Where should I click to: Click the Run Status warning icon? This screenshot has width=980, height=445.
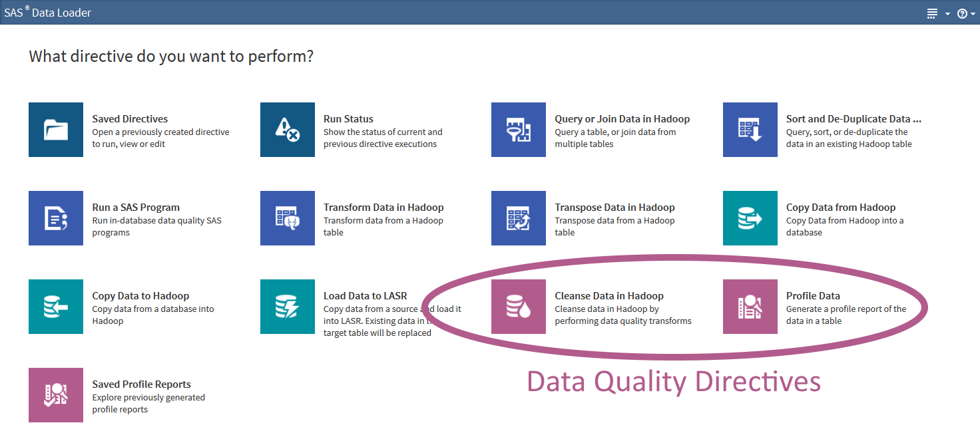click(x=287, y=130)
